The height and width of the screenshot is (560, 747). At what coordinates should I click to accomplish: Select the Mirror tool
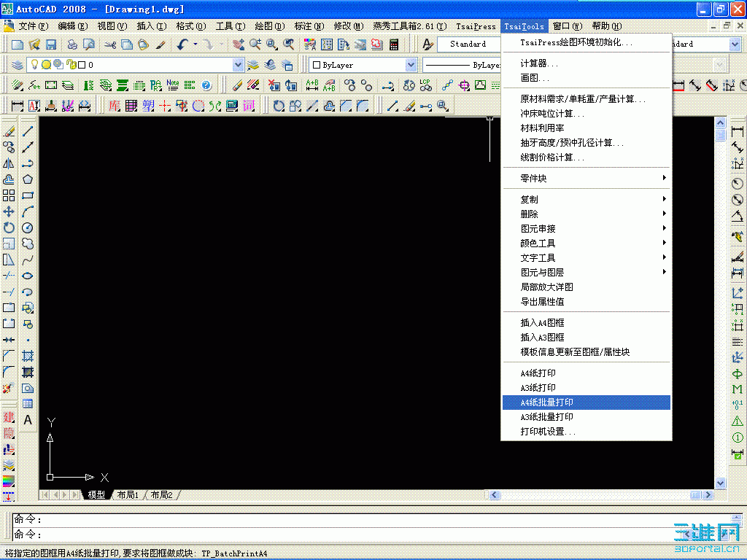(9, 163)
